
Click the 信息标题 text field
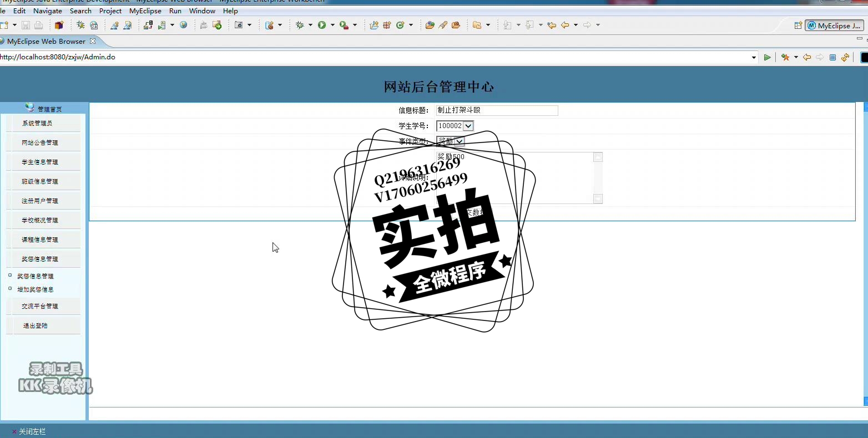tap(497, 110)
